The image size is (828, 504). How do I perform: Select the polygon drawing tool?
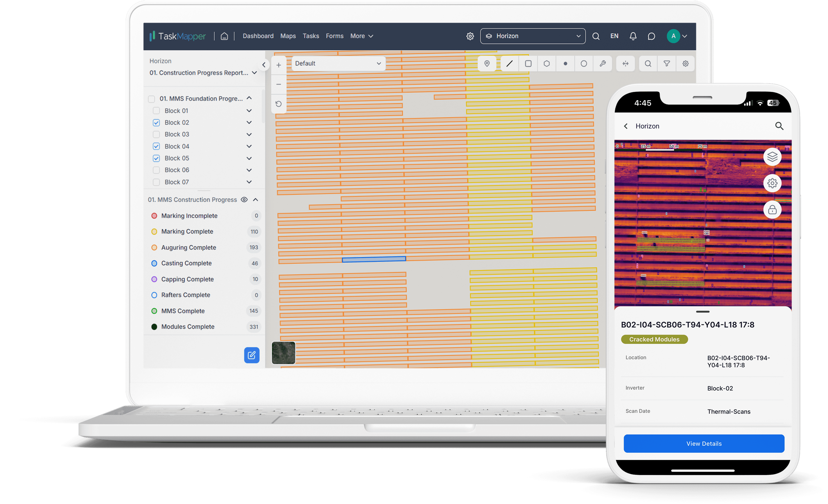(x=546, y=64)
